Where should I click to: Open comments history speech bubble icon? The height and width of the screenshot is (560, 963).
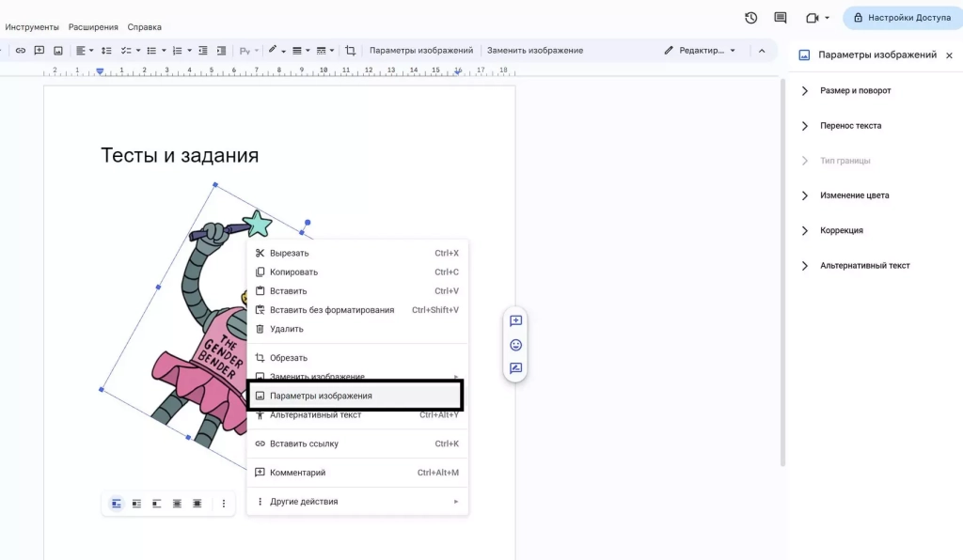click(x=780, y=18)
